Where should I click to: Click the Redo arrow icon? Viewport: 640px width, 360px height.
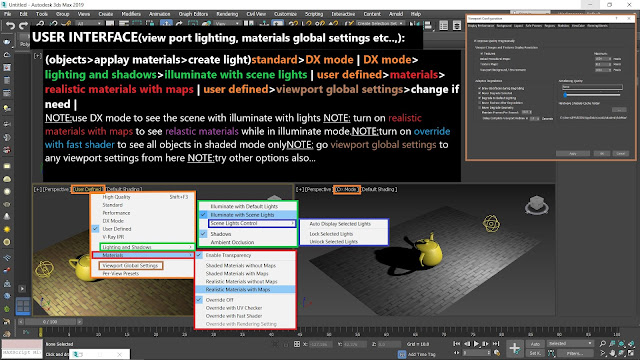(24, 26)
